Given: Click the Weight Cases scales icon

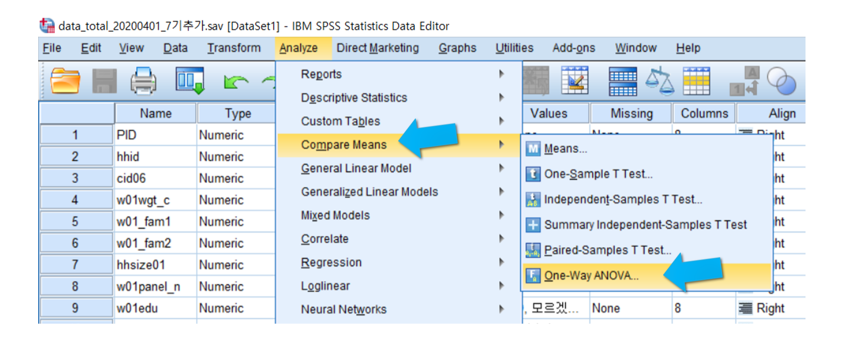Looking at the screenshot, I should 660,81.
